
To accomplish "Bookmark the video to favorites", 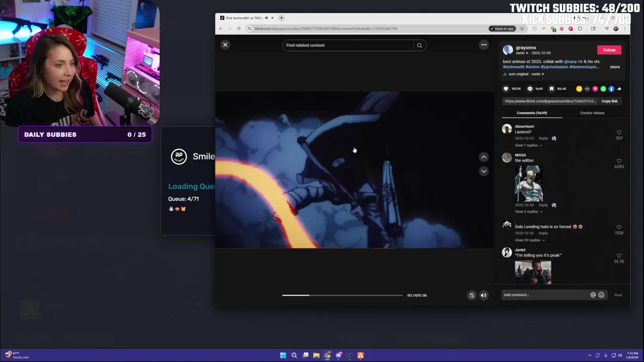I will [551, 89].
